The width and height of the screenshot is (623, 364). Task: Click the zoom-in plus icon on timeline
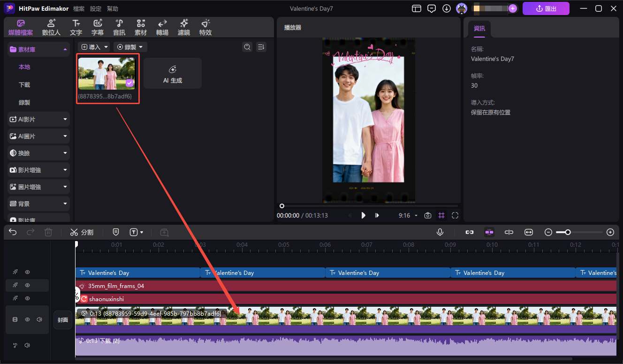pyautogui.click(x=610, y=232)
